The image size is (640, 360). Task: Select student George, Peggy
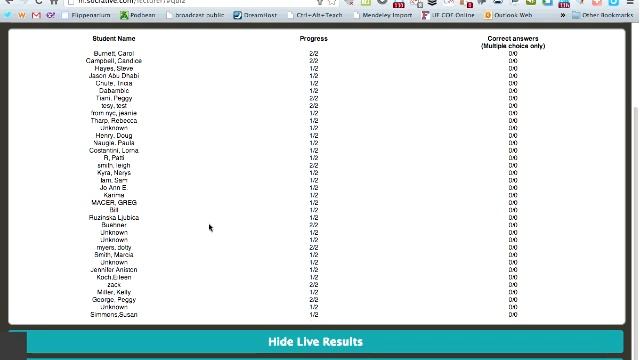click(114, 300)
